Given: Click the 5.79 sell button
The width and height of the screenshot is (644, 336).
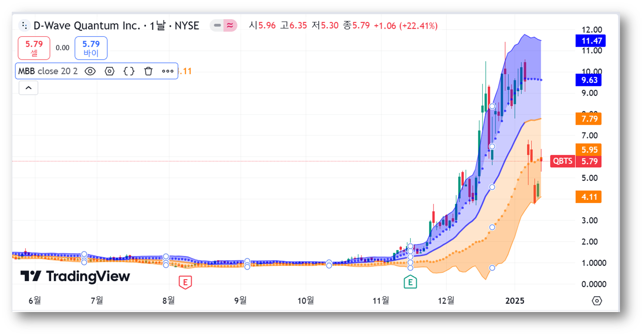Looking at the screenshot, I should tap(34, 48).
